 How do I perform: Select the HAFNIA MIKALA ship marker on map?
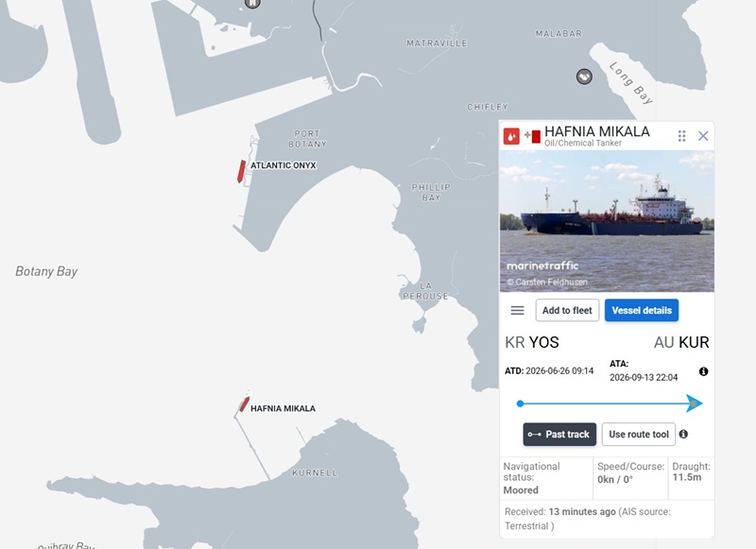click(245, 403)
